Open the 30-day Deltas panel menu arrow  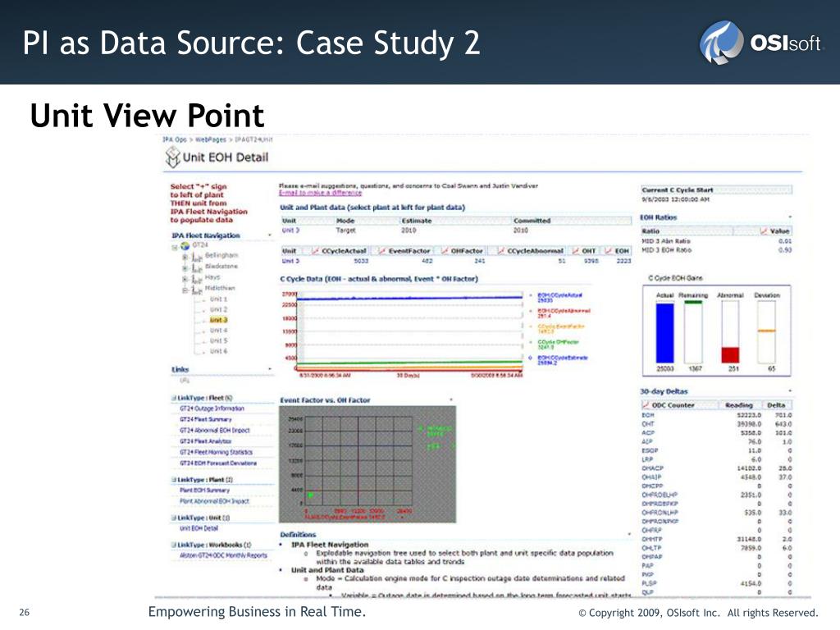(790, 391)
